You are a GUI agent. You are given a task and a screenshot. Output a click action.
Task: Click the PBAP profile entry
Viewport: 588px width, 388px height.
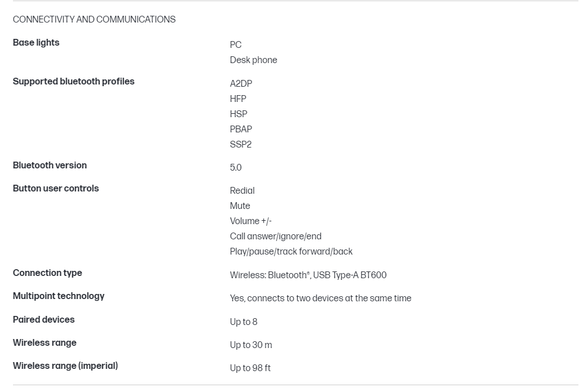241,130
